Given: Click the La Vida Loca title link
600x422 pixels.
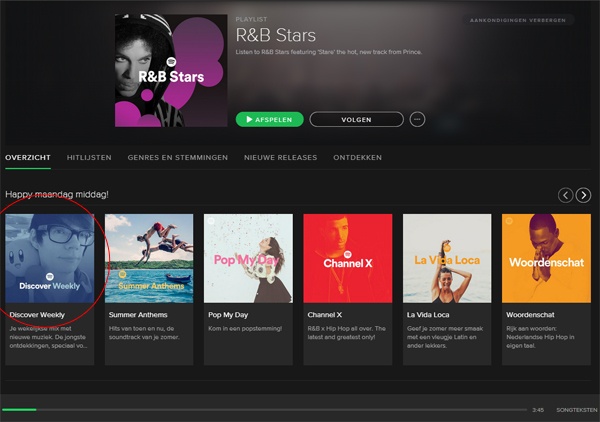Looking at the screenshot, I should (x=428, y=315).
